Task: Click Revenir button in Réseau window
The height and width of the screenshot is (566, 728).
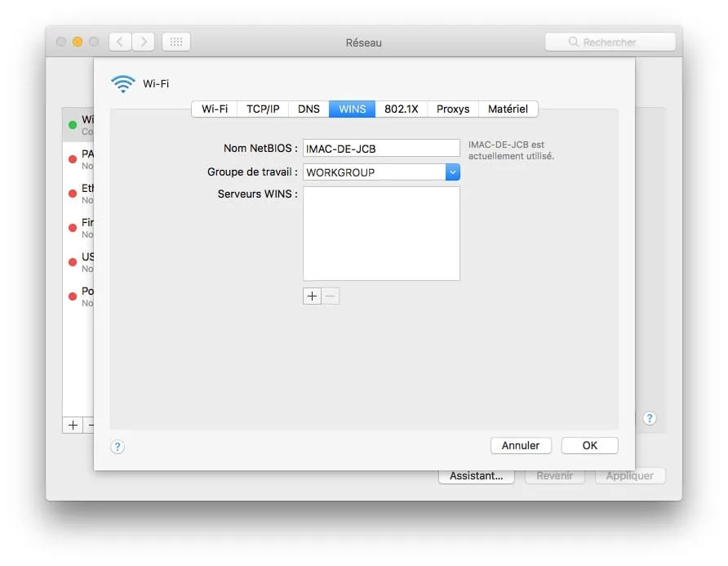Action: 554,476
